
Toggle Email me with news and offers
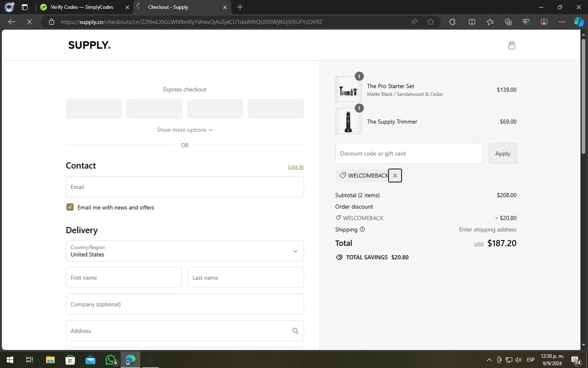tap(70, 207)
